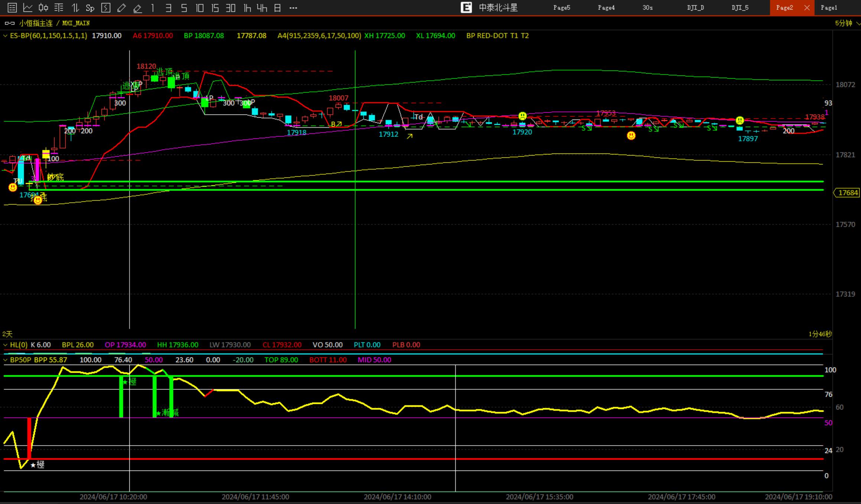This screenshot has width=861, height=504.
Task: Switch to the 1h period
Action: pyautogui.click(x=247, y=8)
